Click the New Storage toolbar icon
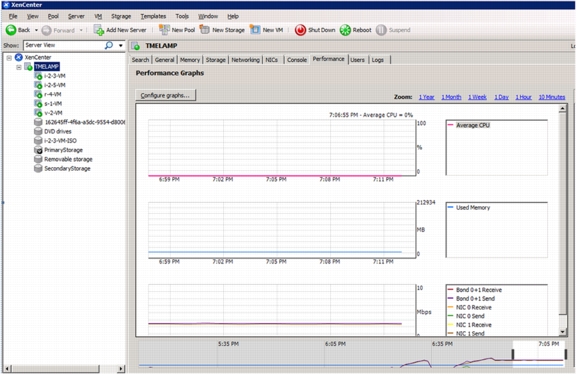The width and height of the screenshot is (578, 376). [x=205, y=30]
